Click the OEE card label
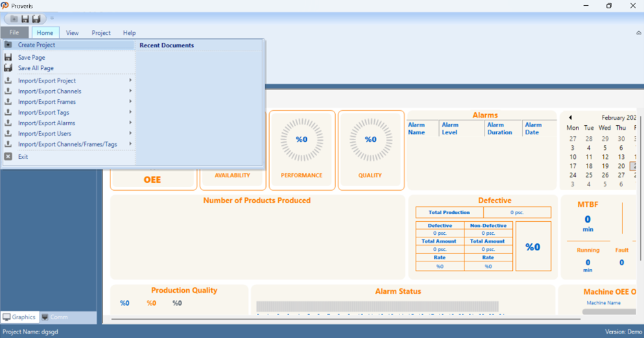Viewport: 644px width, 338px height. [152, 180]
